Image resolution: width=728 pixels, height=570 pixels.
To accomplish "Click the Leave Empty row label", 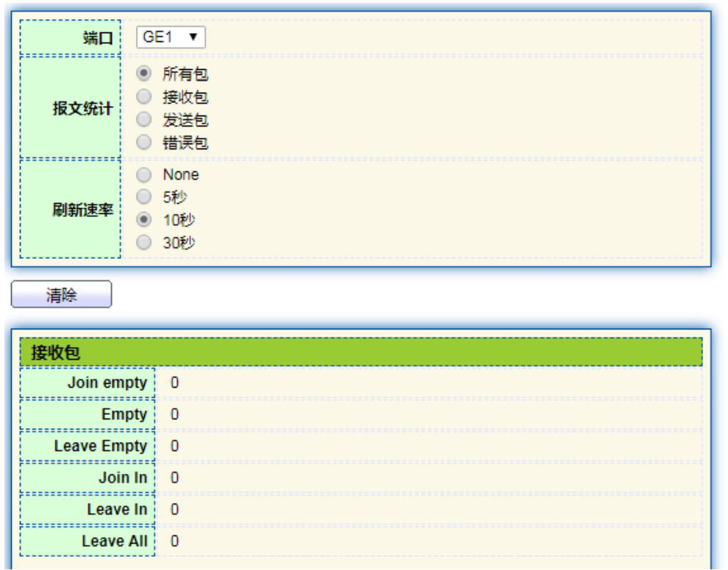I will pos(101,446).
